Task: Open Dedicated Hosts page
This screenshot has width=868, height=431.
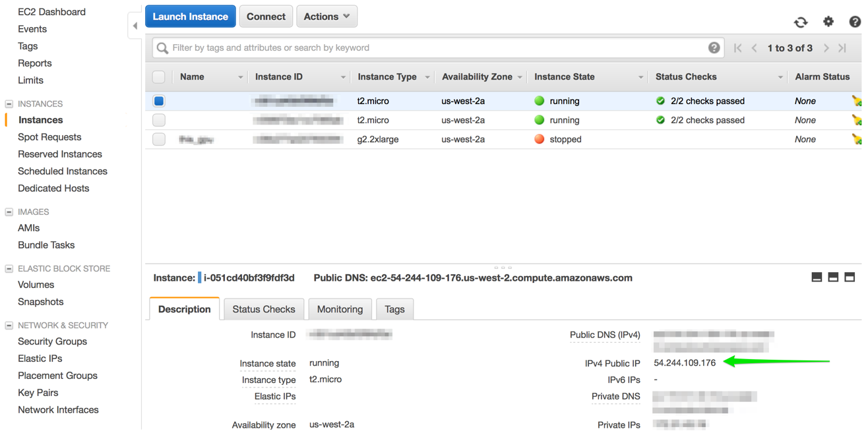Action: (53, 188)
